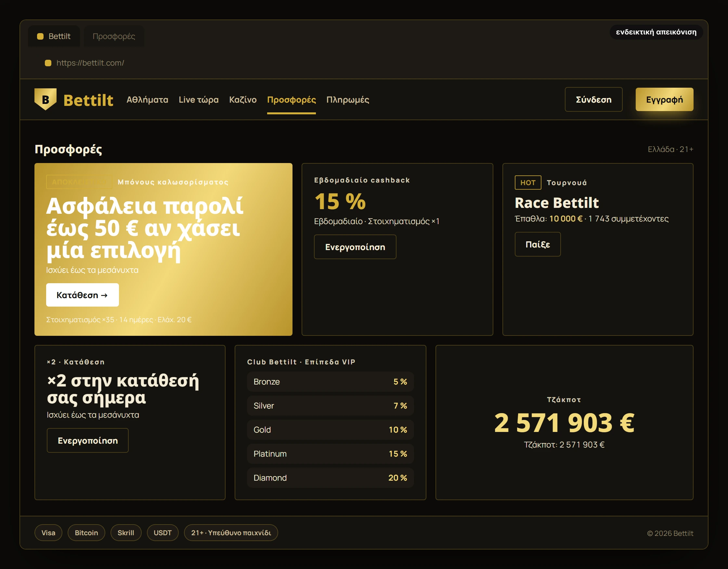Click the Bitcoin payment chip
This screenshot has height=569, width=728.
point(86,533)
